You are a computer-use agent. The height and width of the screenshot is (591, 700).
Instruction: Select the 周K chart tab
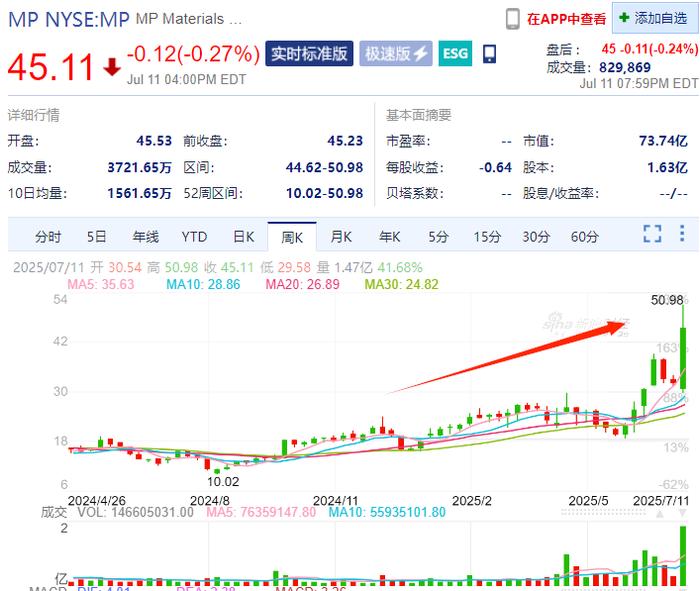tap(292, 237)
